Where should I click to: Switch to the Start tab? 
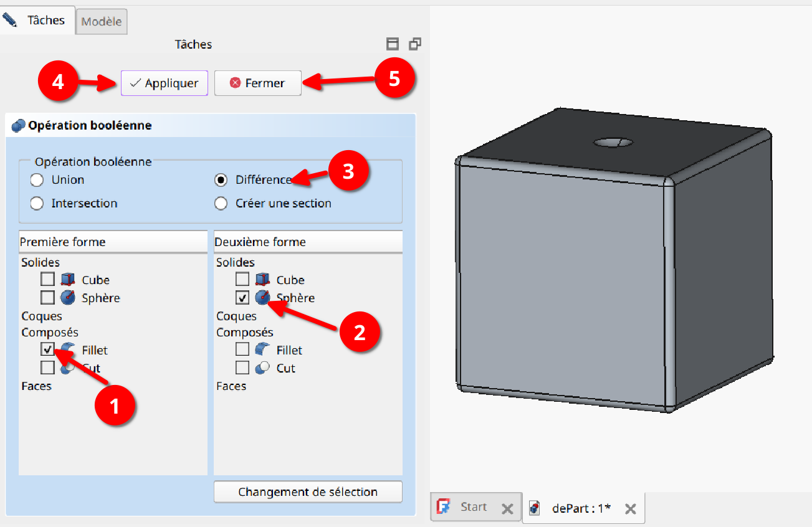pyautogui.click(x=474, y=506)
